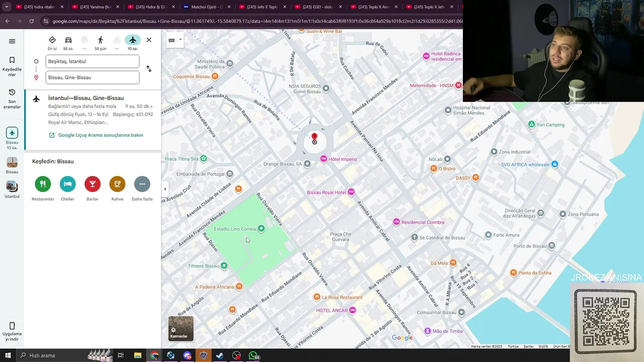Open Residencial Coimbra marker
The width and height of the screenshot is (644, 362).
click(x=396, y=222)
